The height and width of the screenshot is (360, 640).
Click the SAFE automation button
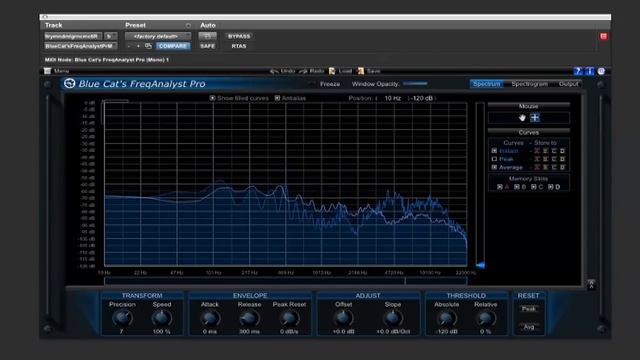coord(207,46)
